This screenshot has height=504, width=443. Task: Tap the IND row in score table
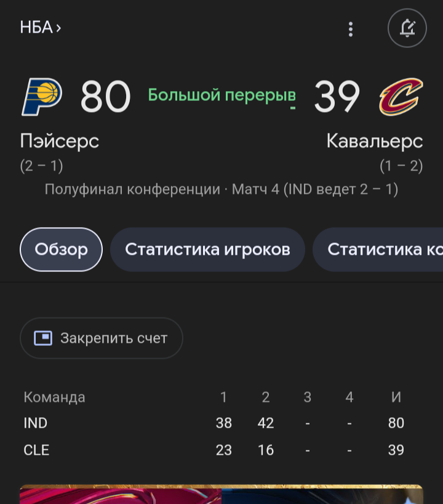36,423
